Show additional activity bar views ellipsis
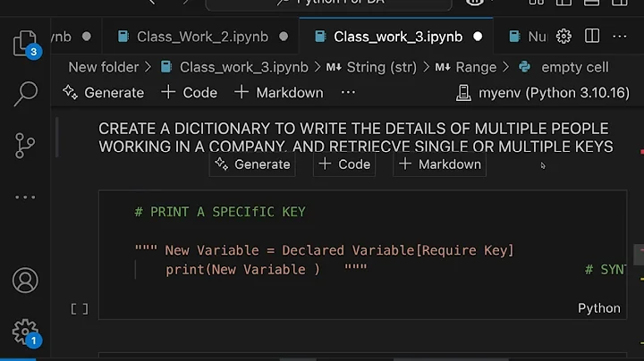Viewport: 644px width, 361px height. pos(26,197)
